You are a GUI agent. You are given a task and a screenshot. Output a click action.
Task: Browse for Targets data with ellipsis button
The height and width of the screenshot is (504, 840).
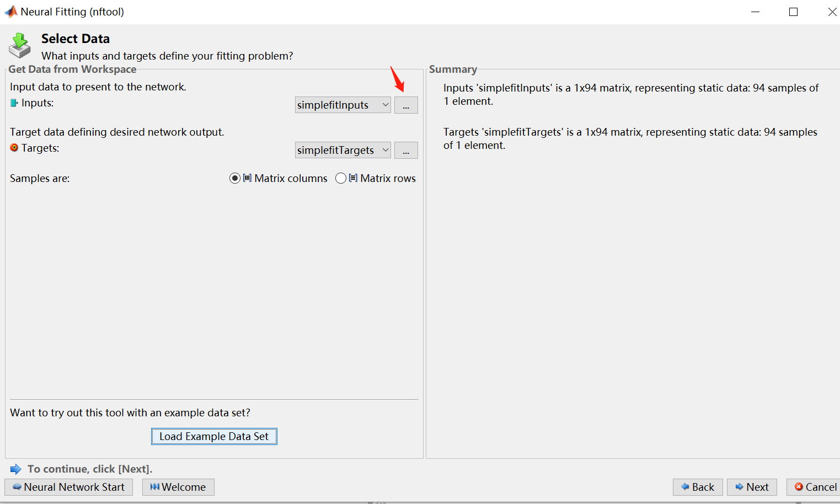point(406,150)
